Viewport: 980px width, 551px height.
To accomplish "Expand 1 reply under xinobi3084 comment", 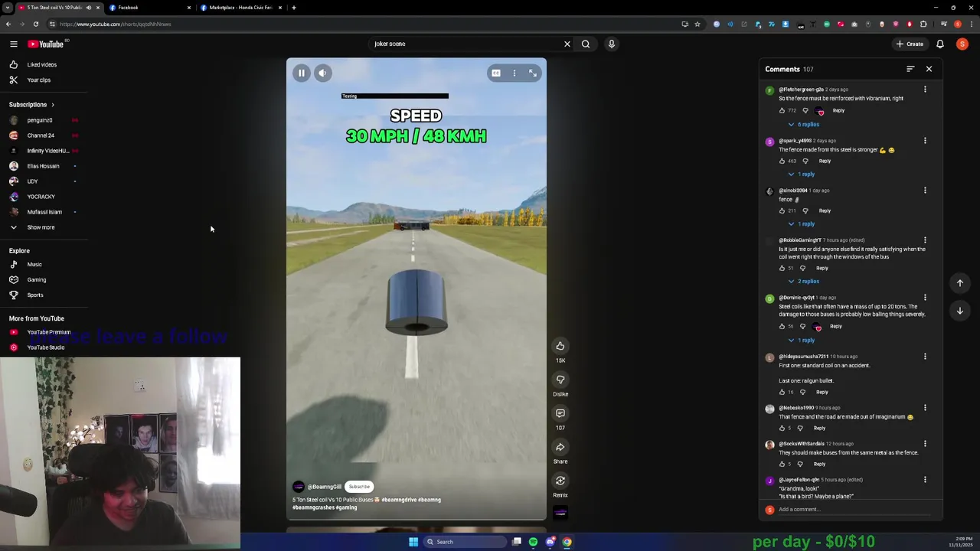I will pos(802,223).
